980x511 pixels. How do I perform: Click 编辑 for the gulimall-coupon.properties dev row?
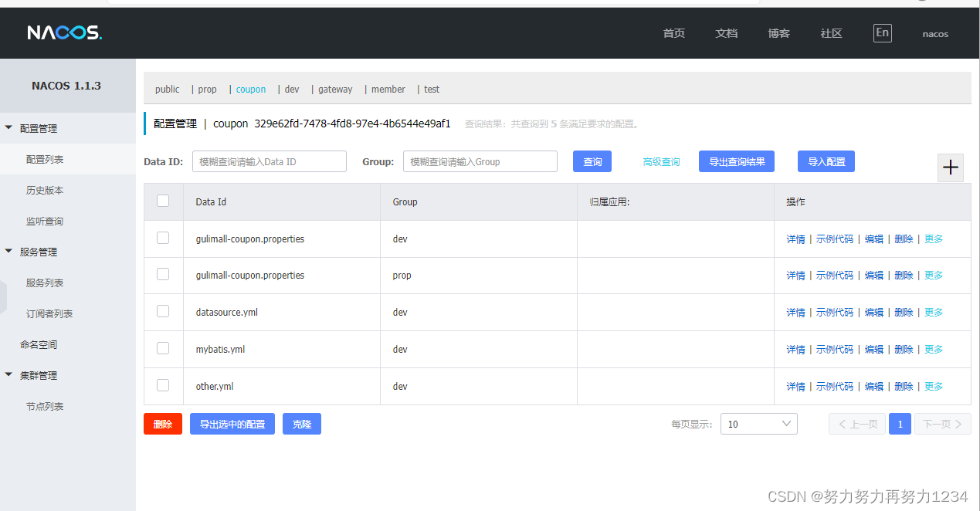[874, 239]
